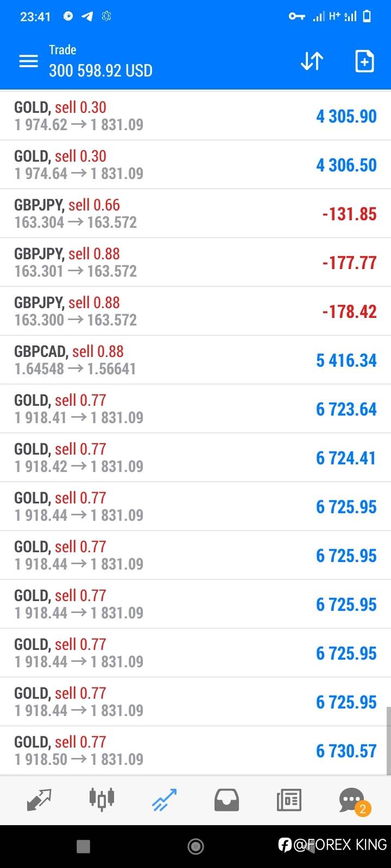Viewport: 391px width, 868px height.
Task: Tap GOLD position opened at 1 918.50
Action: [163, 750]
